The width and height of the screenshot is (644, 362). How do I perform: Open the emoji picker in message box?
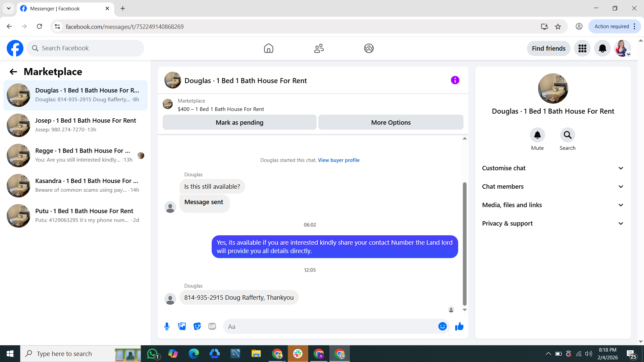[442, 326]
